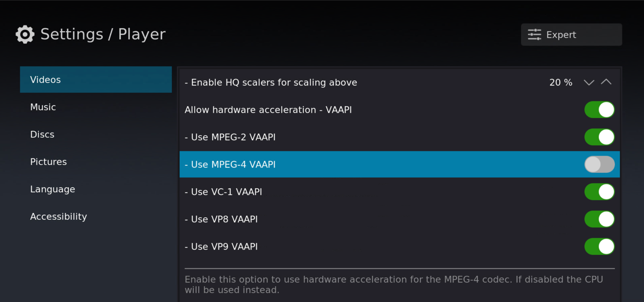The image size is (644, 302).
Task: Open the Music settings category
Action: coord(43,107)
